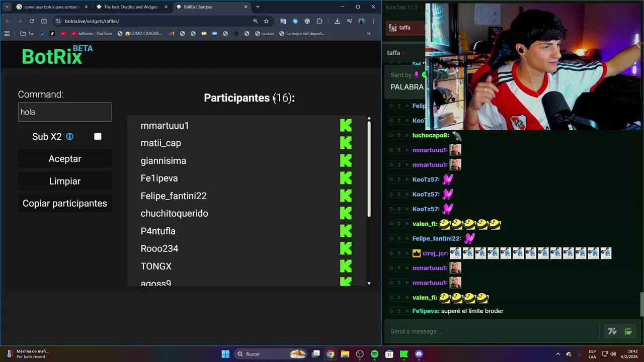The width and height of the screenshot is (644, 362).
Task: Click the Kick icon beside P4ntufla
Action: (346, 231)
